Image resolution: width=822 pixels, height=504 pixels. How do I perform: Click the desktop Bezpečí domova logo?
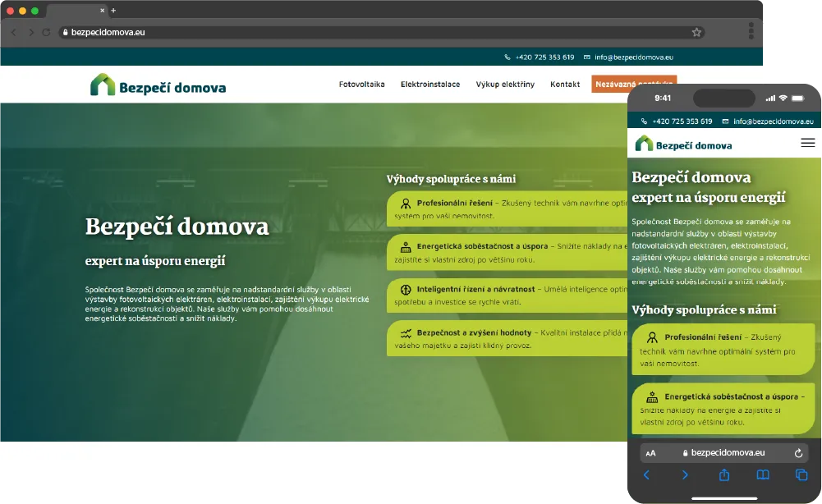coord(158,85)
